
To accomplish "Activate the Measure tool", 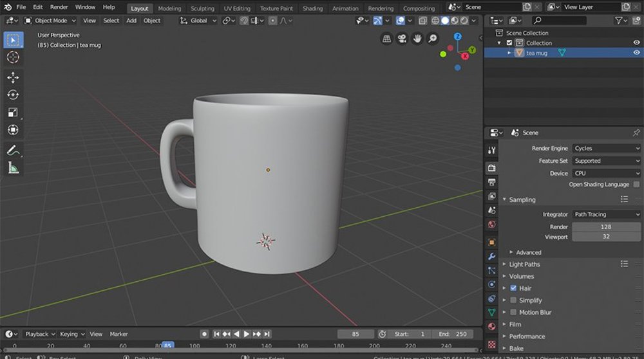I will point(13,168).
